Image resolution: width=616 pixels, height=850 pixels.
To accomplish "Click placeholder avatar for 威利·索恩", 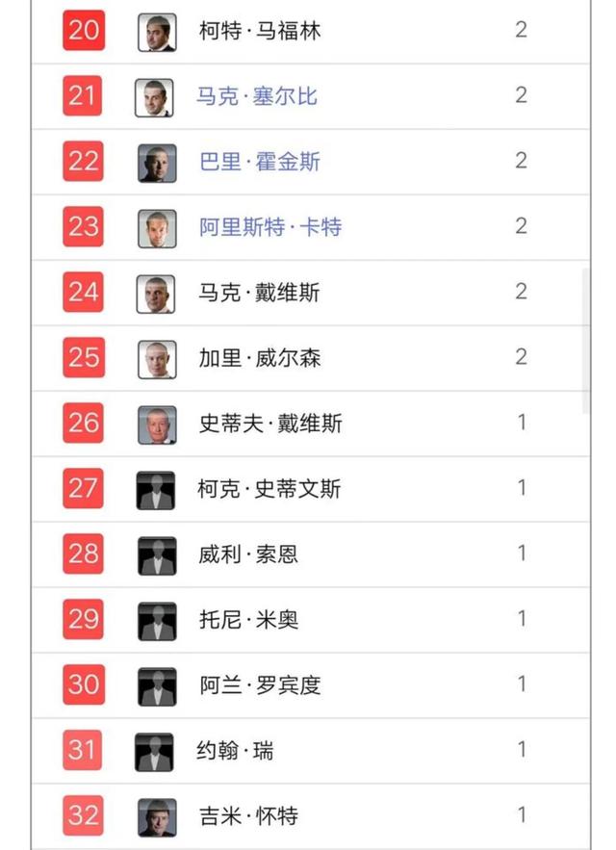I will [x=157, y=555].
